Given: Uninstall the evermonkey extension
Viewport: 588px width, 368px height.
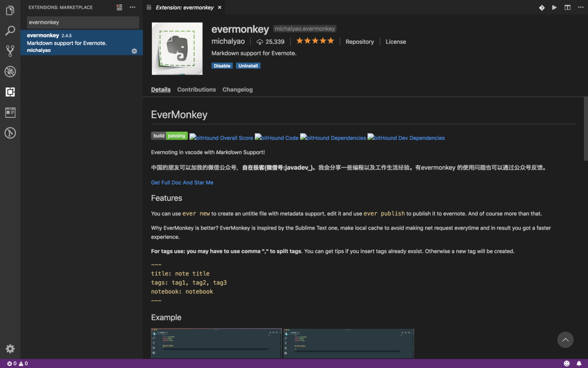Looking at the screenshot, I should click(248, 66).
